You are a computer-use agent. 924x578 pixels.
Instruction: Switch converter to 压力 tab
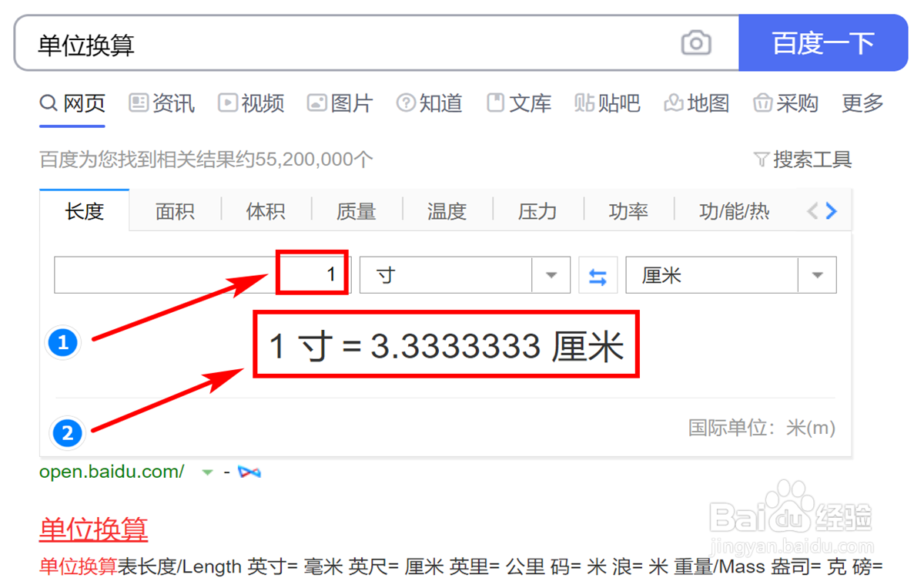(537, 210)
